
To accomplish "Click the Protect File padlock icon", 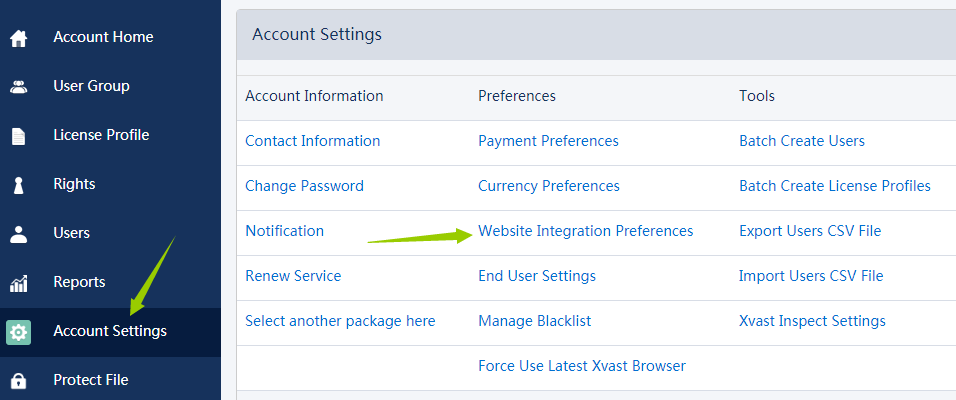I will coord(18,381).
